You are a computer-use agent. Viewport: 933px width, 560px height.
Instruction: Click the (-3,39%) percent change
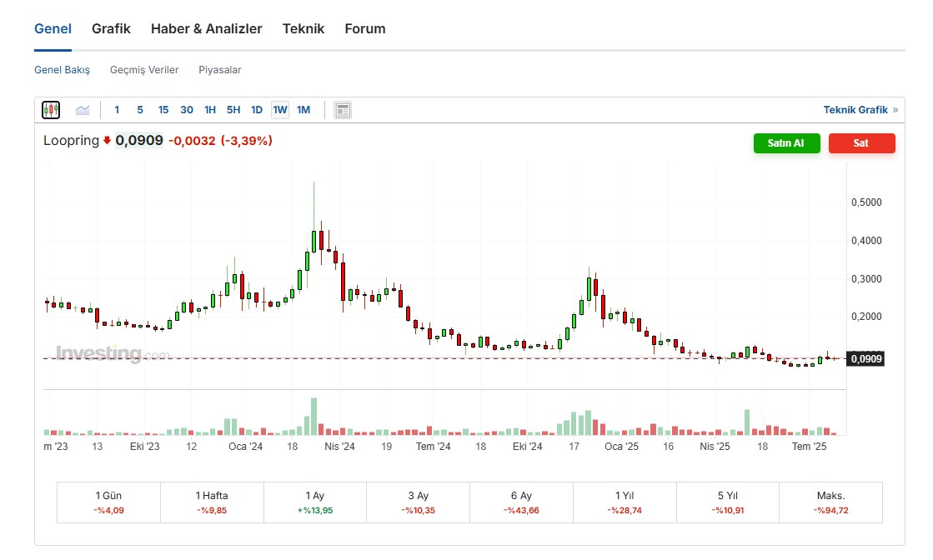click(246, 141)
